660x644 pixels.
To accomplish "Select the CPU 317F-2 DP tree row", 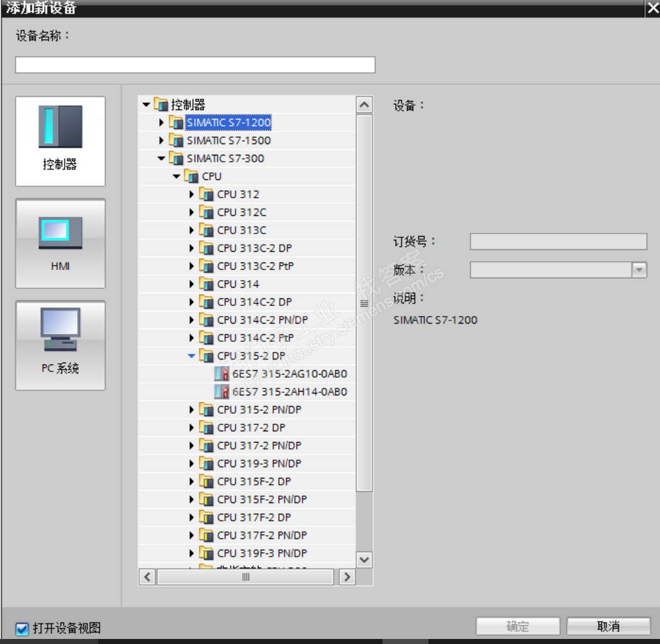I will click(x=247, y=517).
